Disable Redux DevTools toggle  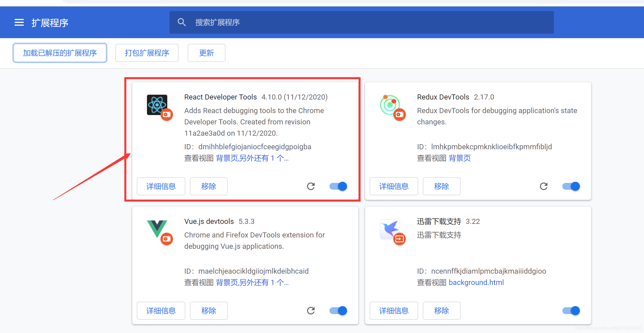coord(571,186)
